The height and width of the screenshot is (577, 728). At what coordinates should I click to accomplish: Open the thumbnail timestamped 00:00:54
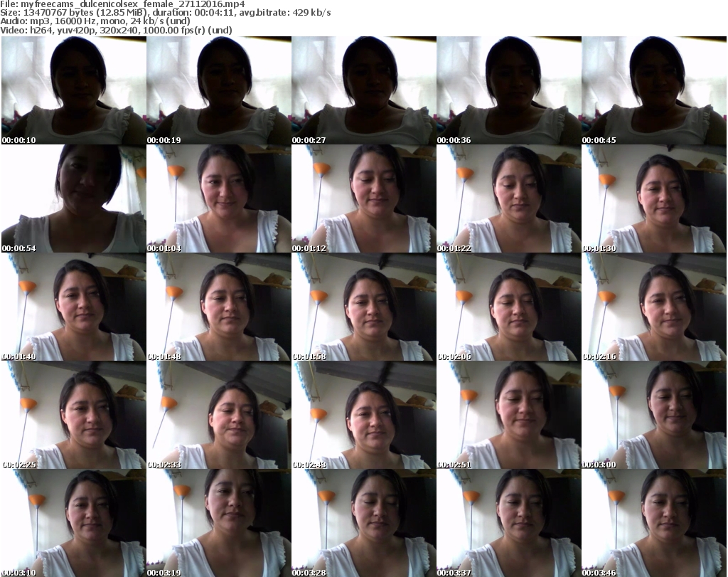[73, 198]
